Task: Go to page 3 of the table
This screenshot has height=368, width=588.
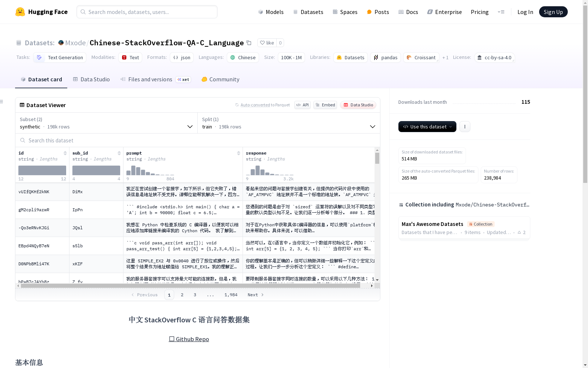Action: [x=195, y=295]
